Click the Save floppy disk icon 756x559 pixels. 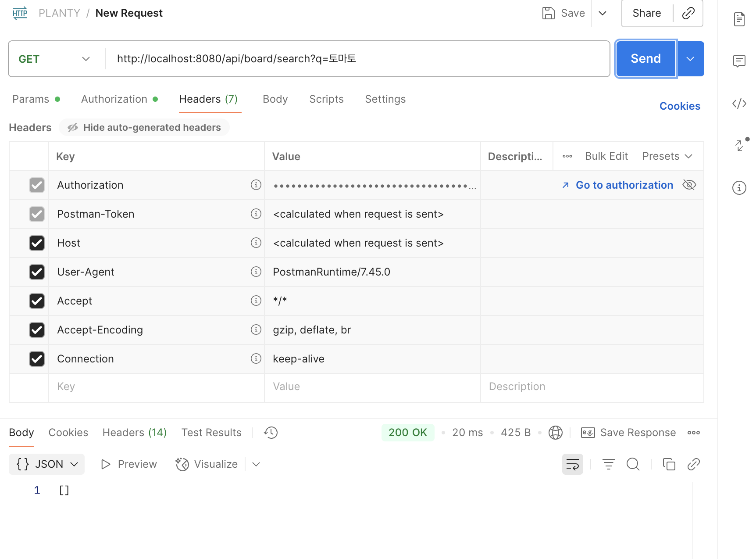click(x=549, y=13)
